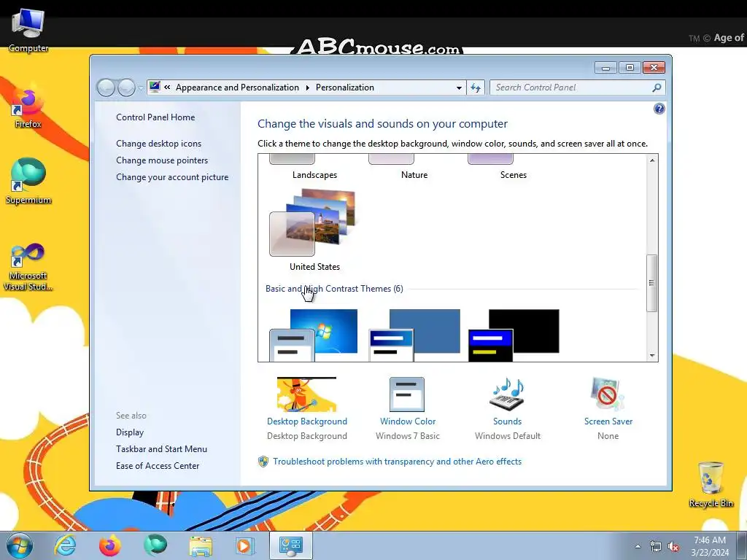The height and width of the screenshot is (560, 747).
Task: Click the Back navigation arrow button
Action: pos(106,87)
